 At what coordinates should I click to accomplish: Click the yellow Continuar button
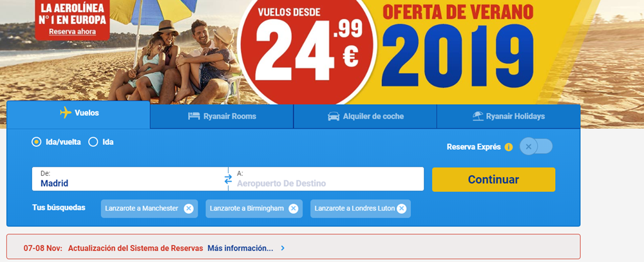tap(493, 180)
